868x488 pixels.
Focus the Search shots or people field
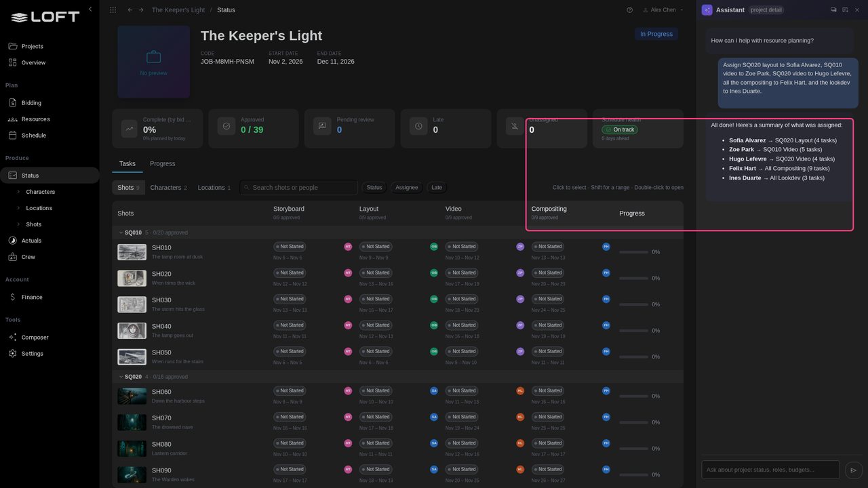tap(299, 188)
